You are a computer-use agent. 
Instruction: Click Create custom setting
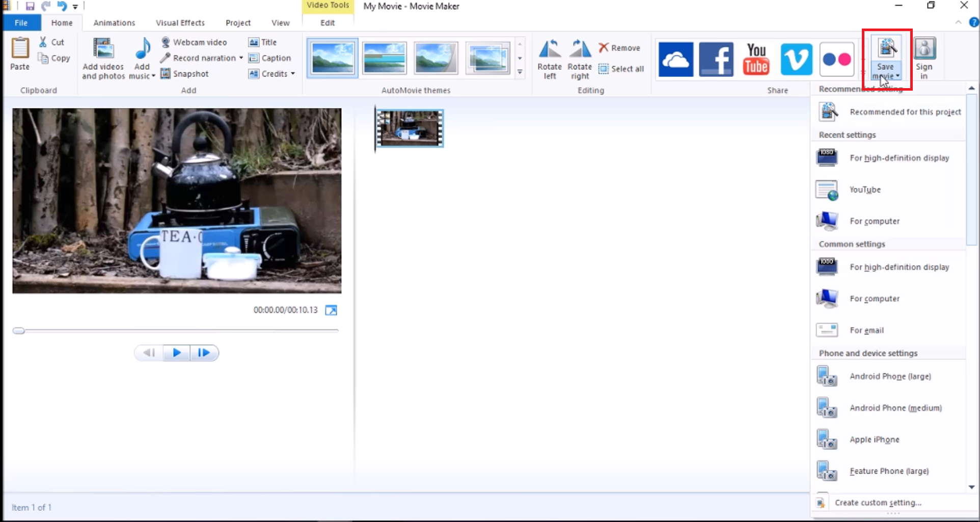click(879, 502)
